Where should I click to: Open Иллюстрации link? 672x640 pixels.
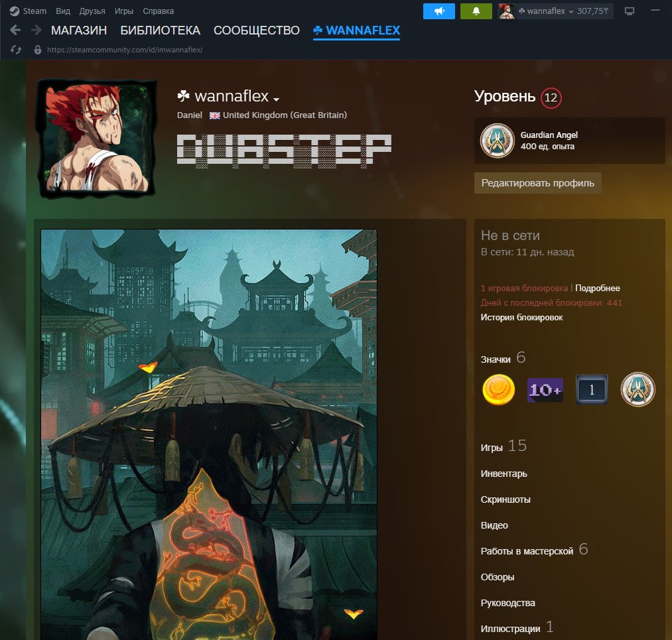[x=510, y=629]
